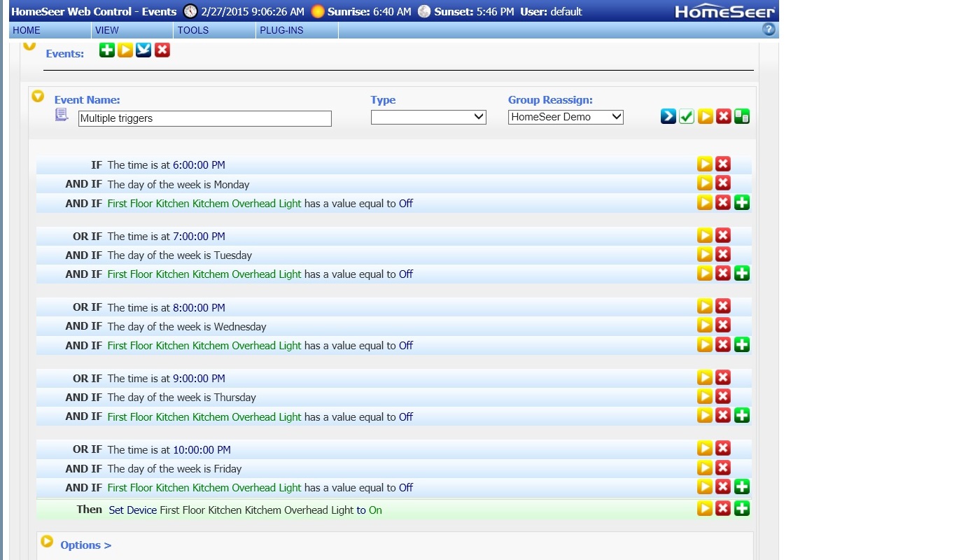Image resolution: width=959 pixels, height=560 pixels.
Task: Click the 6:00:00 PM time value
Action: 199,165
